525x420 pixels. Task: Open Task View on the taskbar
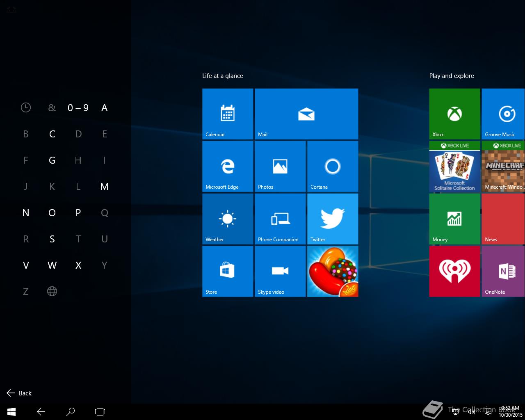[100, 412]
